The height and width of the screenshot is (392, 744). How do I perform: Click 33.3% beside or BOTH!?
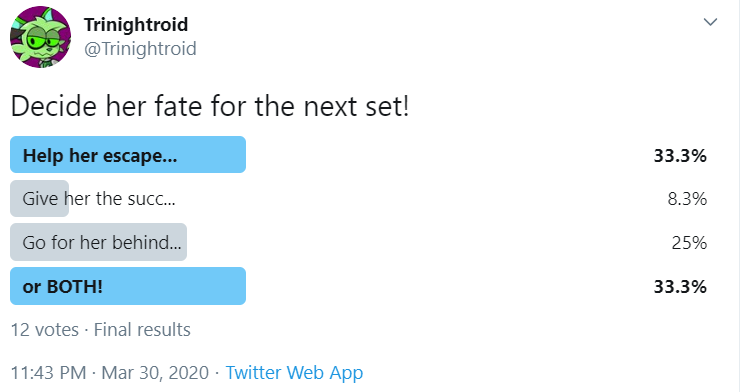point(680,287)
